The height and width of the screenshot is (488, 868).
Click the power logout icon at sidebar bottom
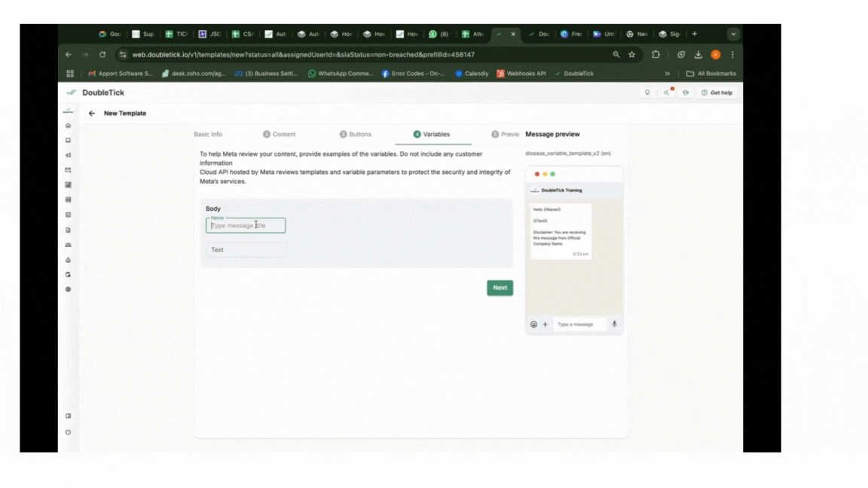pos(69,432)
